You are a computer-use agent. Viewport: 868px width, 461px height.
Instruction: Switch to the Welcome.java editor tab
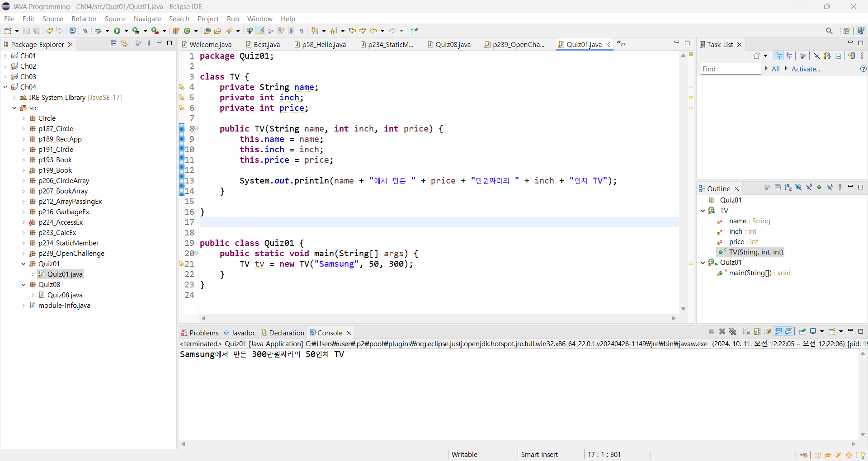point(207,44)
